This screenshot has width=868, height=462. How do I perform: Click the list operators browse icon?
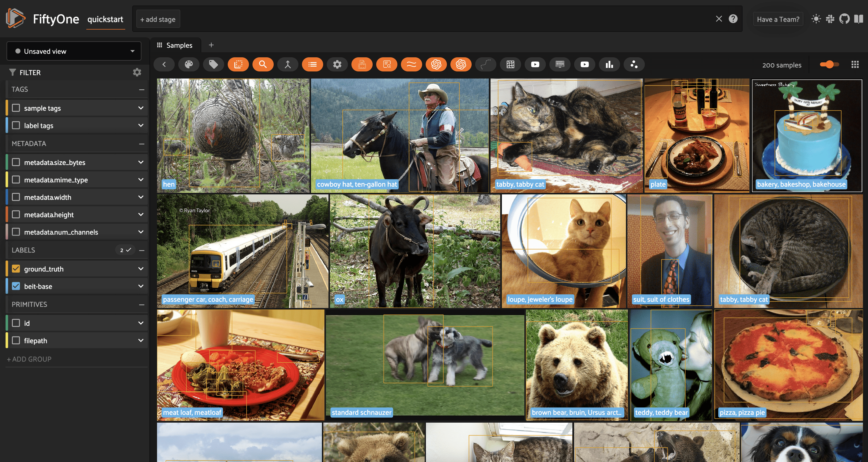(x=312, y=64)
